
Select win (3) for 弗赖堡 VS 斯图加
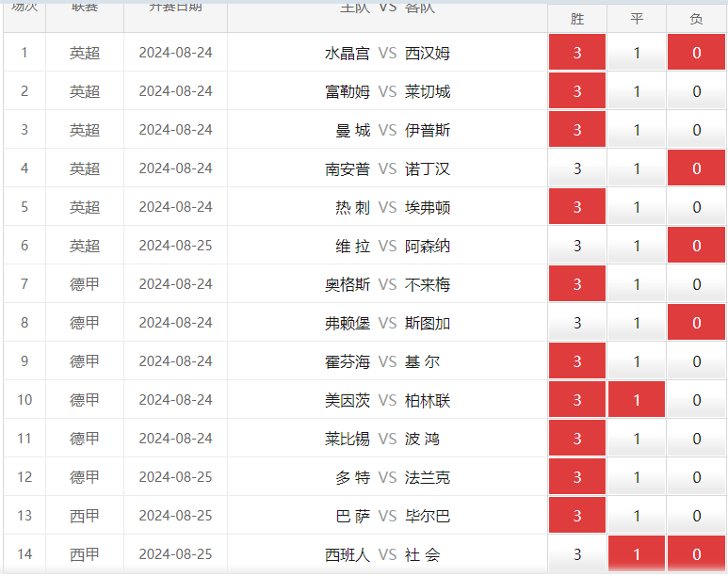(x=577, y=322)
